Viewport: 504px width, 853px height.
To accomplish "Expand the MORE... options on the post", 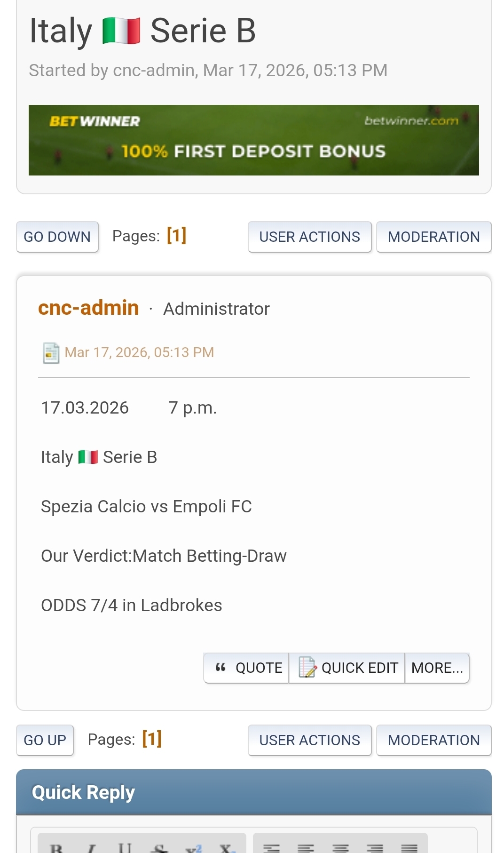I will (x=437, y=668).
